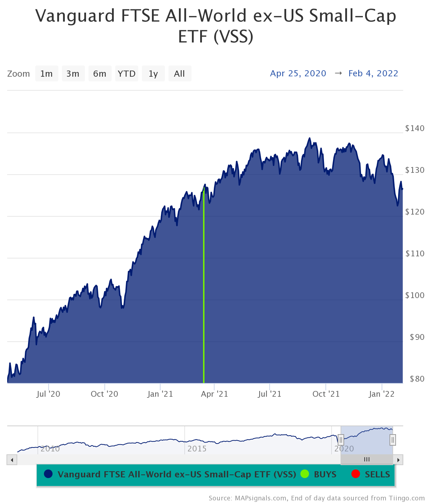Click the $110 price axis label
432x504 pixels.
(415, 253)
